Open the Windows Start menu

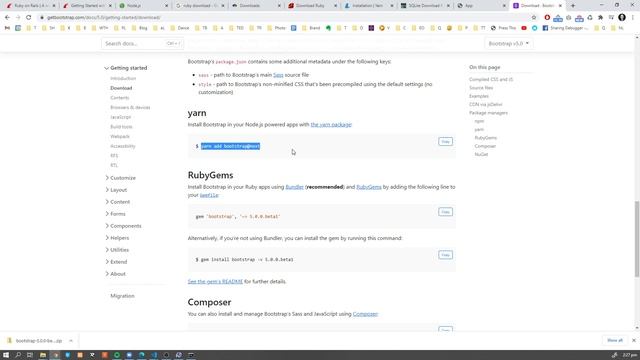click(6, 355)
